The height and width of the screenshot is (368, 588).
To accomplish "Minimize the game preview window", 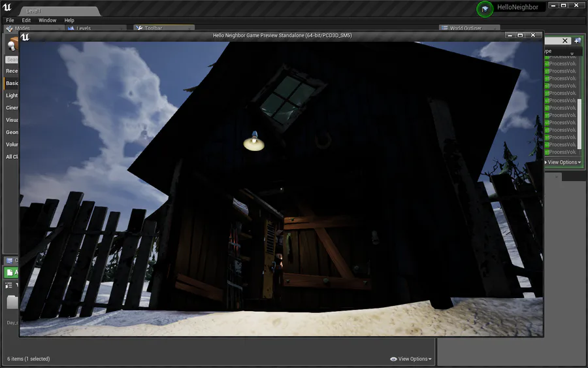I will coord(509,35).
